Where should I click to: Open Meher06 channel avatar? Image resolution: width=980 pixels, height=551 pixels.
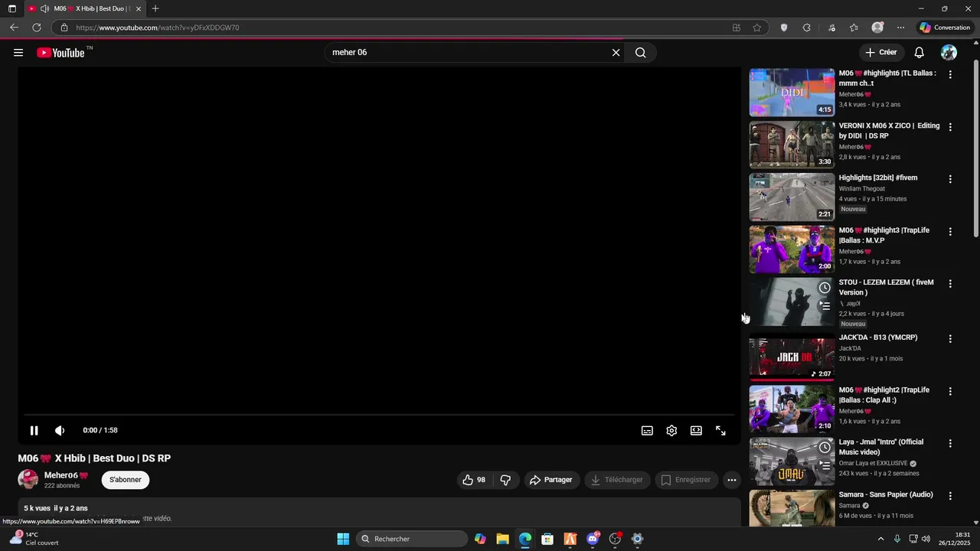28,480
